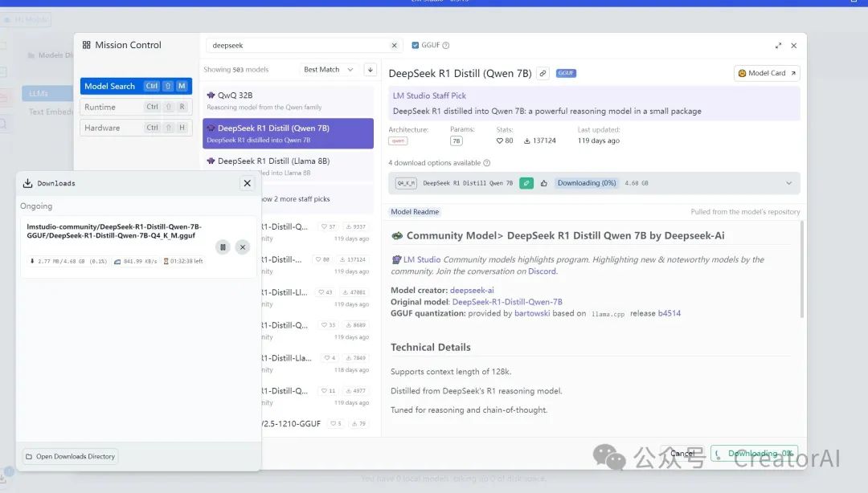Open download options help icon
Viewport: 868px width, 493px height.
click(486, 163)
